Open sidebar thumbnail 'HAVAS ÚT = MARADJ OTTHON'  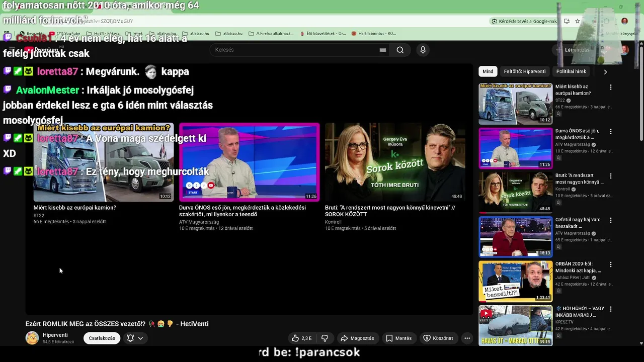coord(515,325)
